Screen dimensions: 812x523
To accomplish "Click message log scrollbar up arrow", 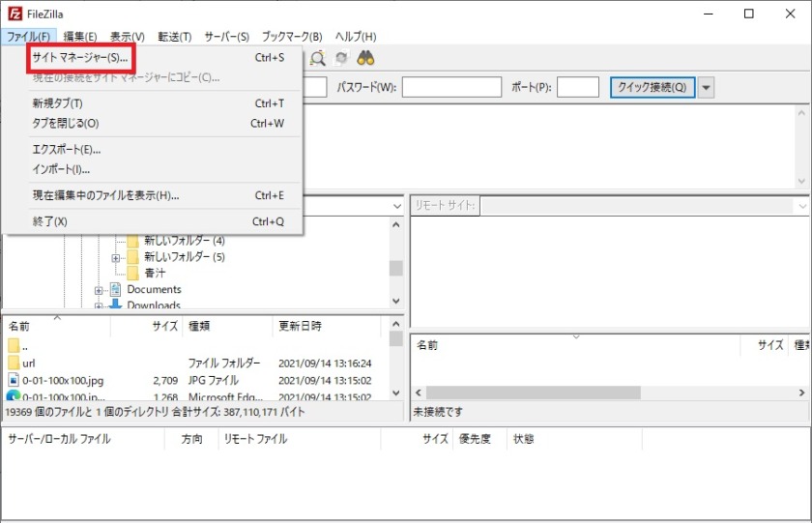I will point(801,112).
